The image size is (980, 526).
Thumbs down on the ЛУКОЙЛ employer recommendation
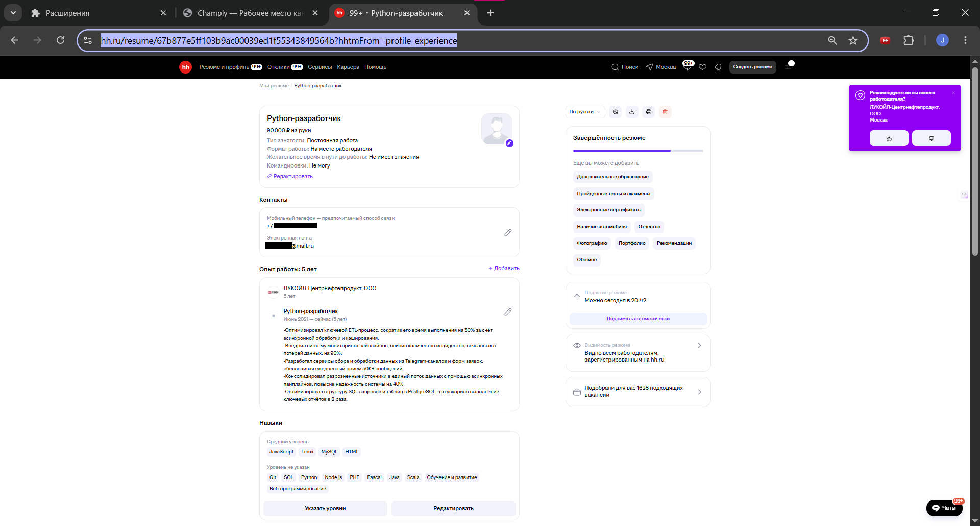tap(932, 138)
